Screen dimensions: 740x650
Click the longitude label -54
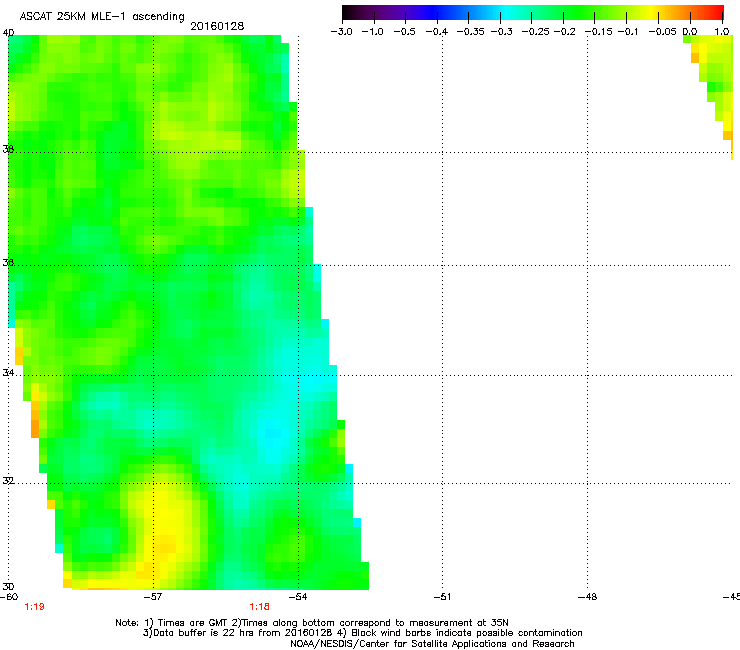click(x=298, y=597)
